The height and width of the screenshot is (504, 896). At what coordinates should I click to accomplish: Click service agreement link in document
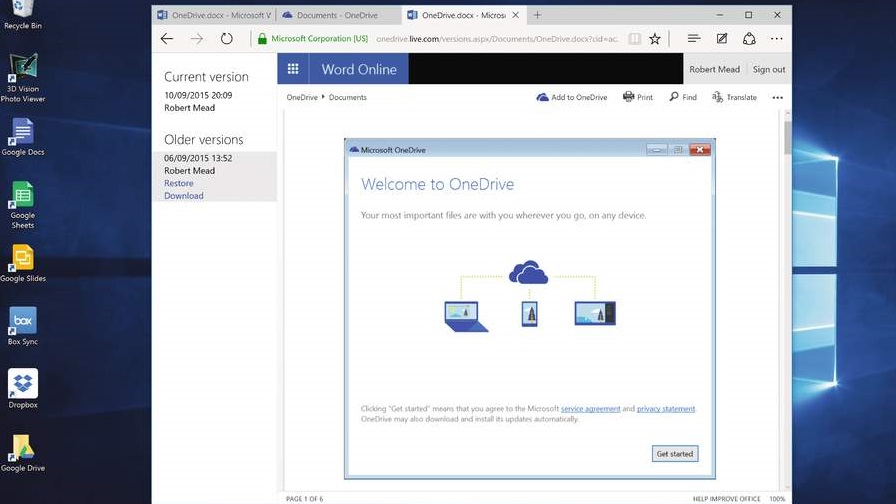(x=590, y=409)
